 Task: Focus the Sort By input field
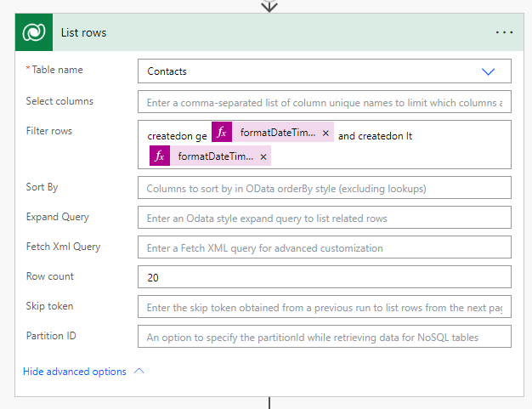324,188
